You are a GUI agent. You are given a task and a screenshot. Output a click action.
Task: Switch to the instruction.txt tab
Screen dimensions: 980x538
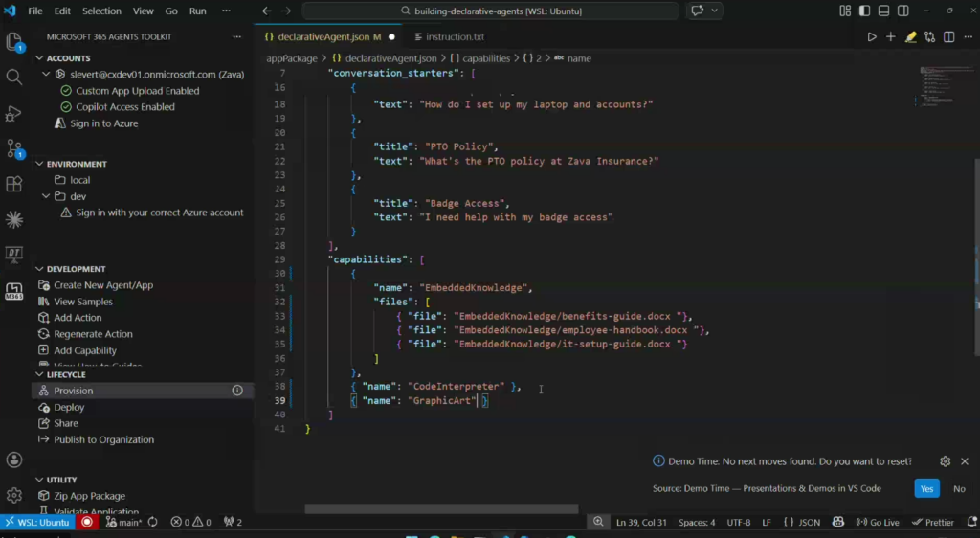pos(455,37)
